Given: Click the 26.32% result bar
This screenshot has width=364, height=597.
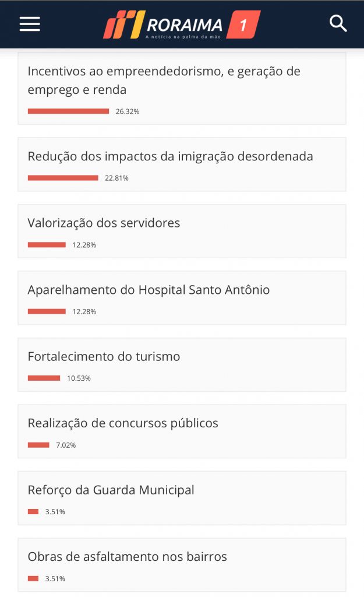Looking at the screenshot, I should coord(68,111).
